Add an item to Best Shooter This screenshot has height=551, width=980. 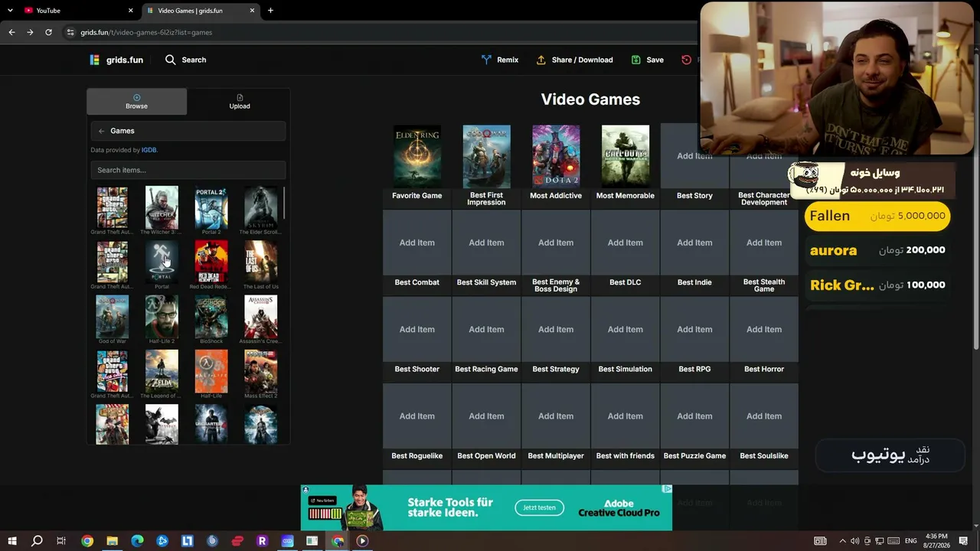pyautogui.click(x=417, y=329)
